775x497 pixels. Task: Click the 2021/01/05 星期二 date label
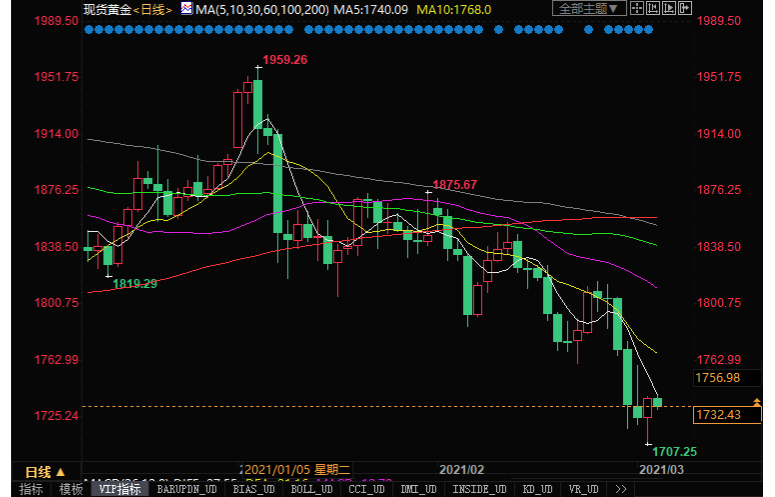(x=297, y=469)
